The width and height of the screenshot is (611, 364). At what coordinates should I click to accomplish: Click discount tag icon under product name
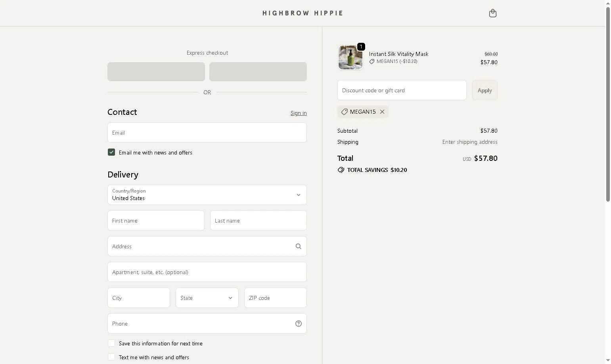click(x=372, y=61)
